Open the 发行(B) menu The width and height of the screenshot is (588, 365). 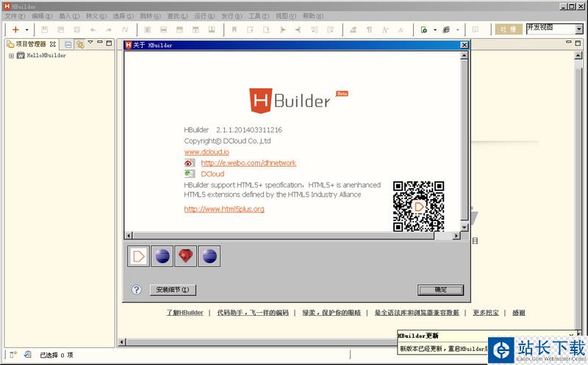click(232, 15)
